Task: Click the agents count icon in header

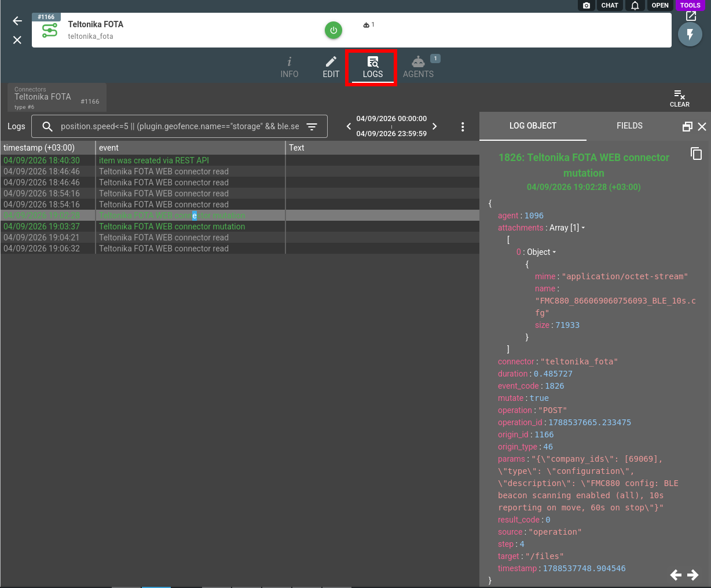Action: coord(369,25)
